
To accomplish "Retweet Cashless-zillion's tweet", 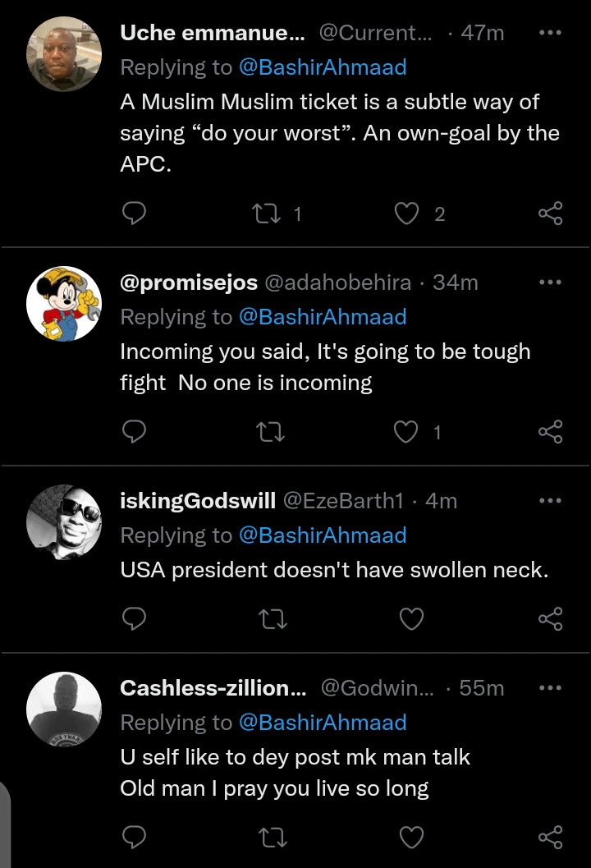I will [x=269, y=838].
